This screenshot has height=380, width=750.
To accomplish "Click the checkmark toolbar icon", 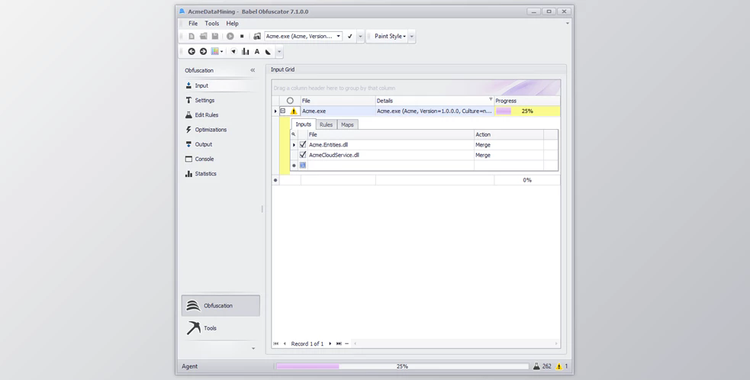I will (x=350, y=36).
